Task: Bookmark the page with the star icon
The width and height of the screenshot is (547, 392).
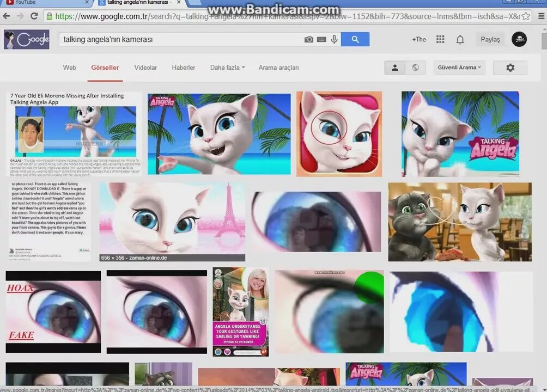Action: click(526, 16)
